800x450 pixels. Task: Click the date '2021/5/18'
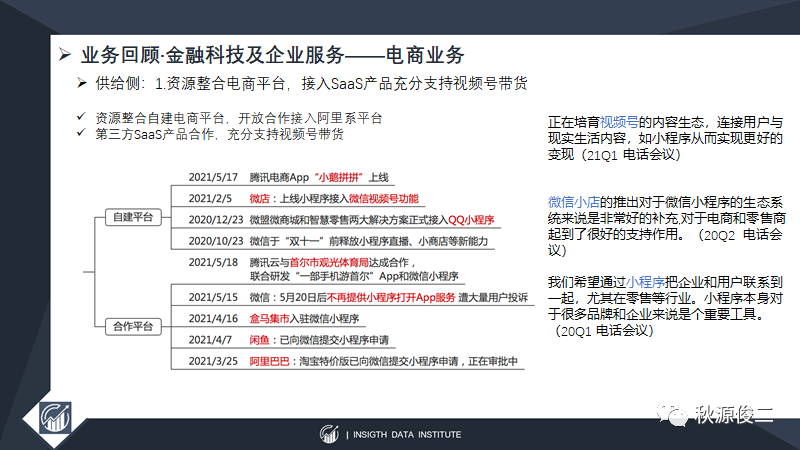[x=213, y=262]
